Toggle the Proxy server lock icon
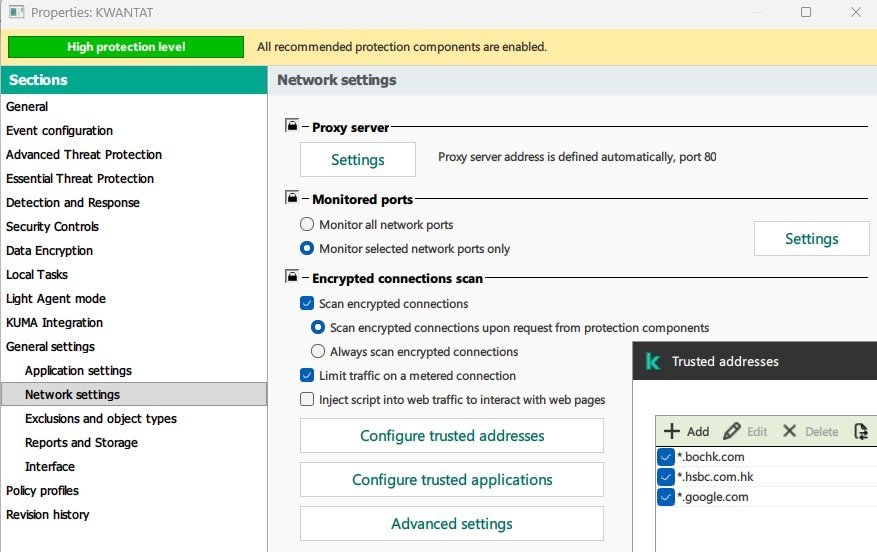 point(292,126)
